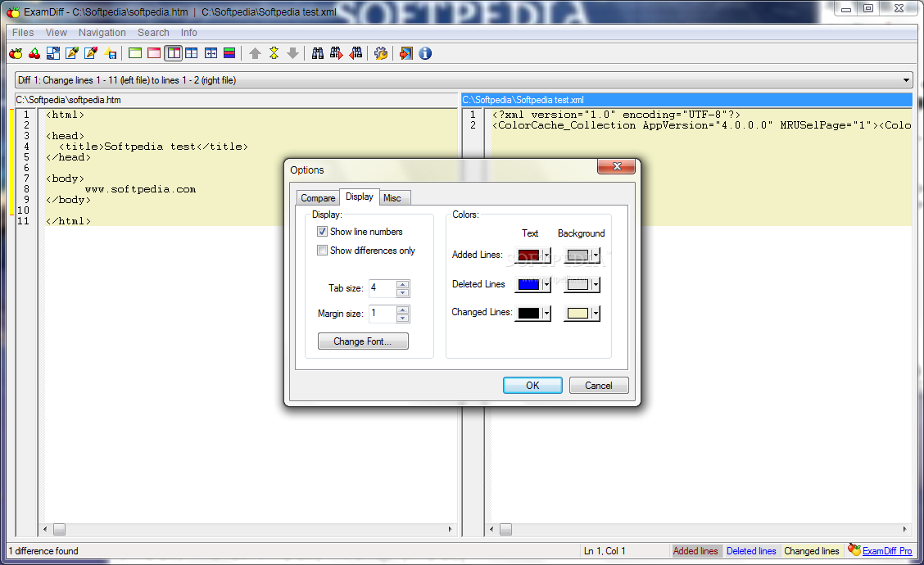This screenshot has width=924, height=565.
Task: Click the center splitter arrows icon
Action: [x=211, y=53]
